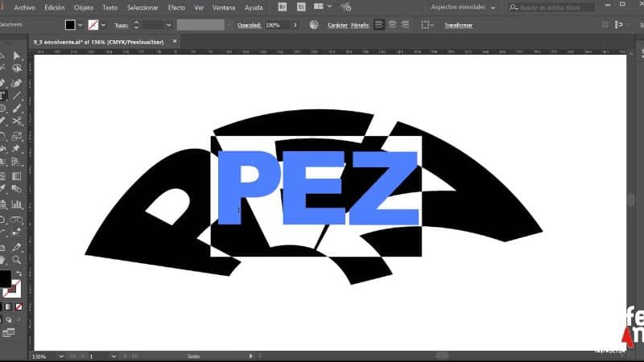Select the Paintbrush tool
Viewport: 644px width, 362px height.
click(x=16, y=109)
